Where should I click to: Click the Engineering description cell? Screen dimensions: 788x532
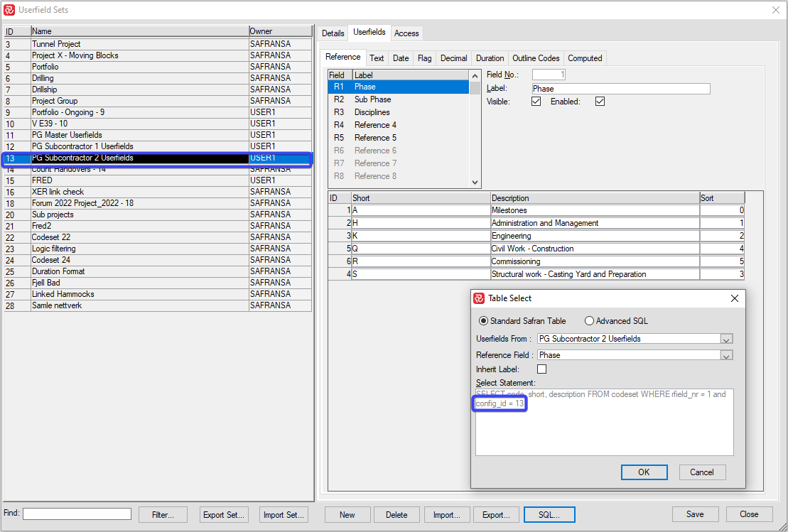[595, 236]
